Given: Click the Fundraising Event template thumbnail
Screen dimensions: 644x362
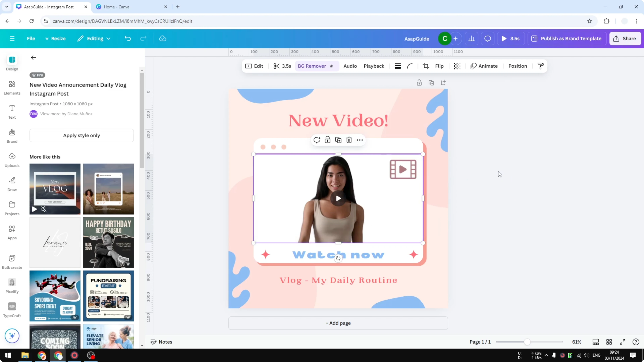Looking at the screenshot, I should (x=108, y=296).
